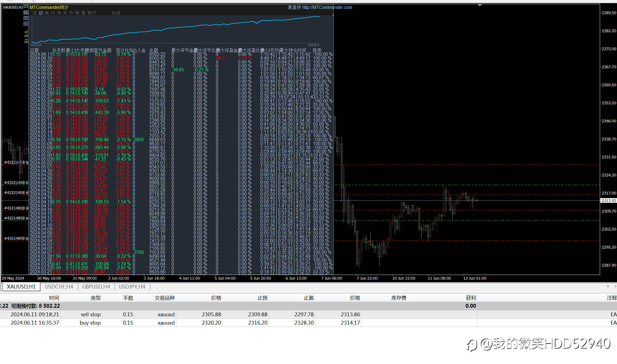Open the http://MTCommander.com link
The width and height of the screenshot is (617, 364).
[327, 7]
